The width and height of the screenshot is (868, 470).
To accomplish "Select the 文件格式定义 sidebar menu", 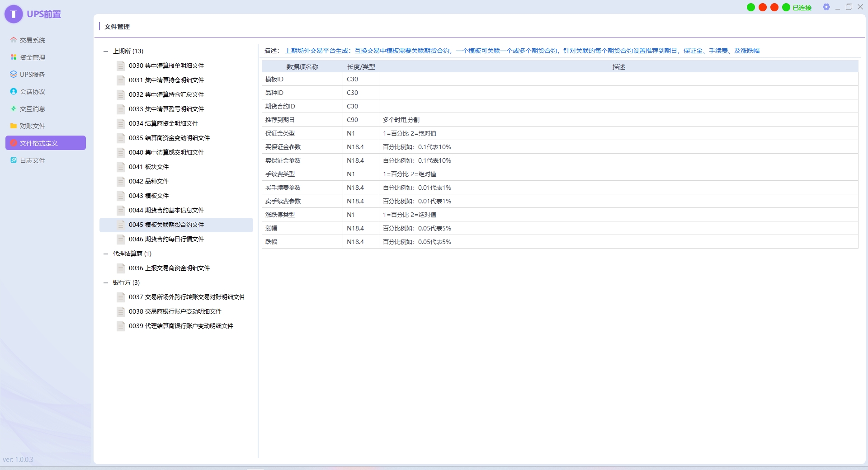I will [x=46, y=143].
